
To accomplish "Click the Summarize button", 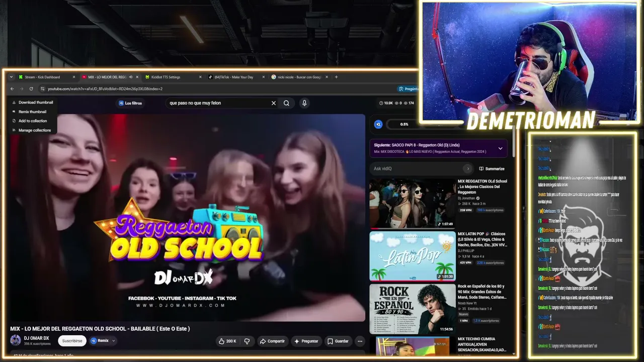I will pos(492,169).
